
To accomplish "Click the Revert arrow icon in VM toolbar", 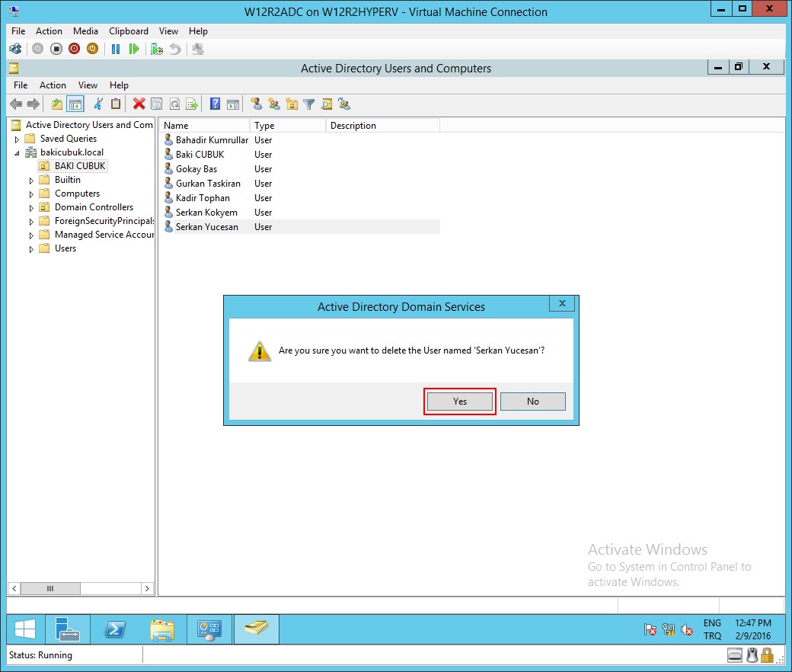I will point(174,49).
